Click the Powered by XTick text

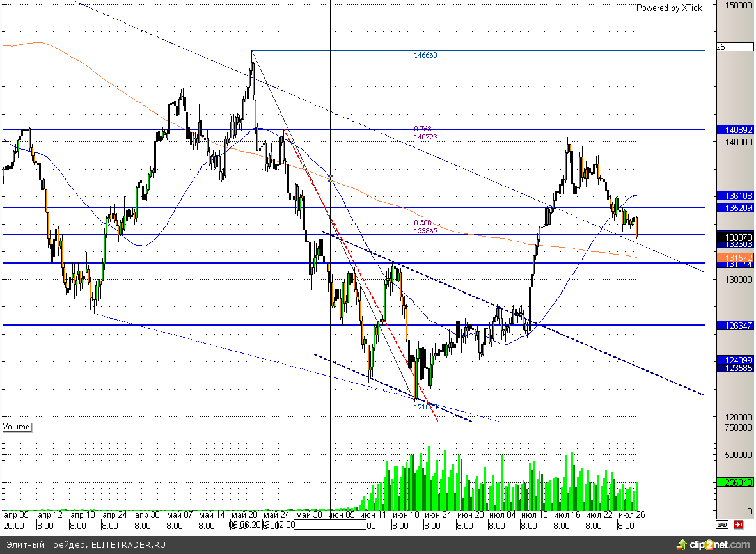(x=668, y=8)
